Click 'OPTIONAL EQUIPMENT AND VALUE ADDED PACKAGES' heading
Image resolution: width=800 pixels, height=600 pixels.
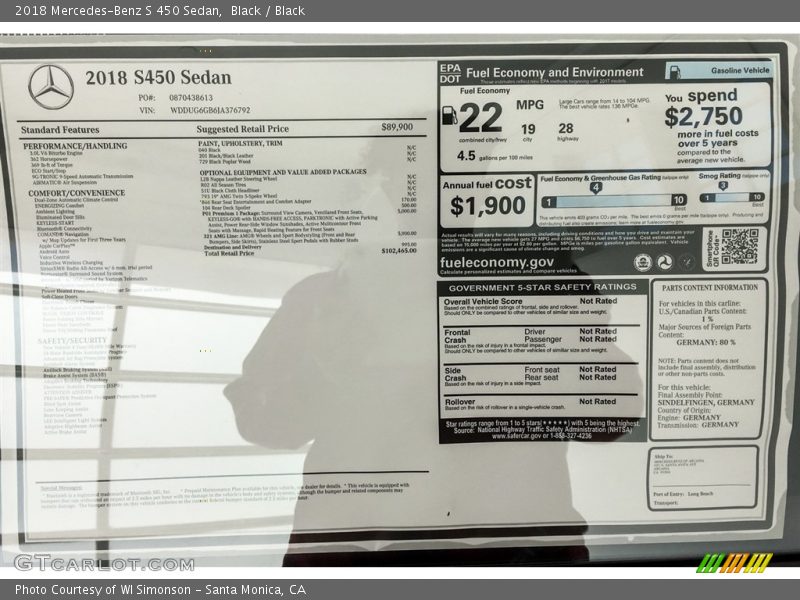(x=283, y=172)
